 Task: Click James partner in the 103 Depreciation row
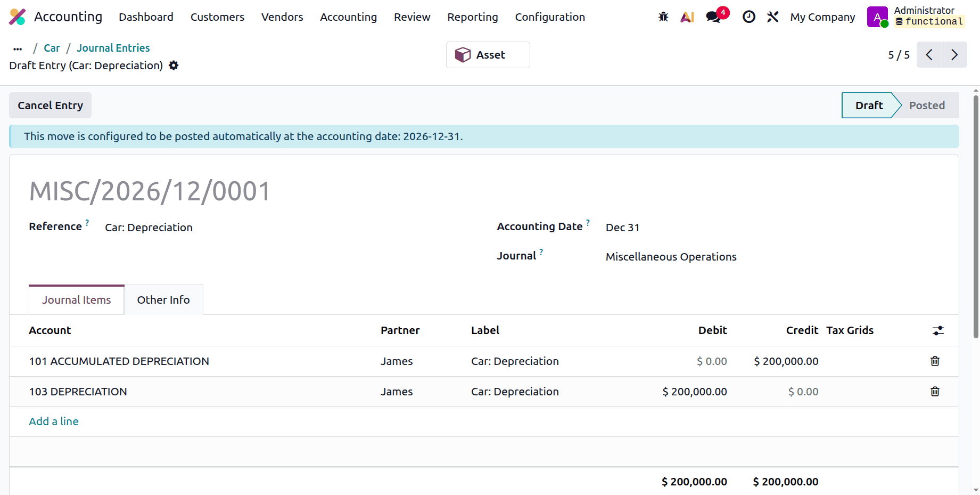(x=397, y=392)
